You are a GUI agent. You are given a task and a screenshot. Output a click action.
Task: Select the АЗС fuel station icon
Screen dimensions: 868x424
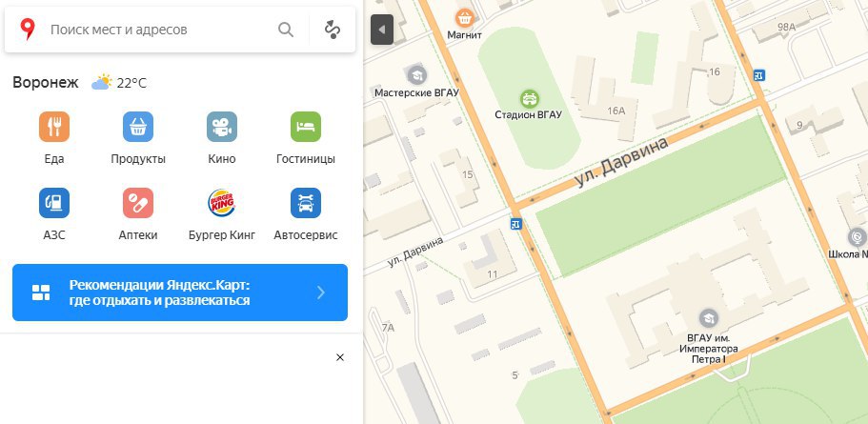pyautogui.click(x=54, y=203)
